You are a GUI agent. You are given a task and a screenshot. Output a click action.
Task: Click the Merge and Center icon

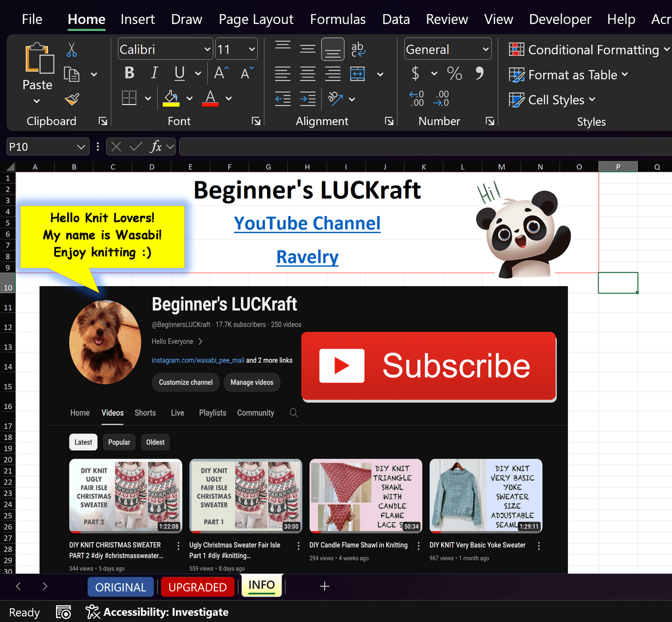pos(357,74)
